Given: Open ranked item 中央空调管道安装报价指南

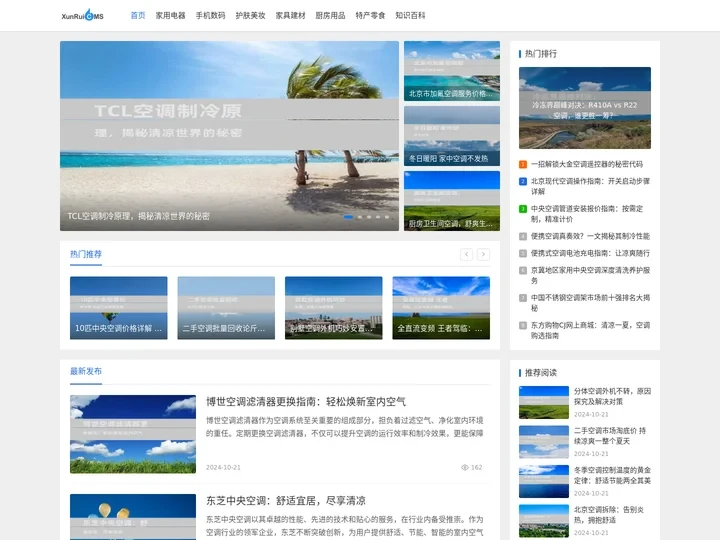Looking at the screenshot, I should click(x=587, y=214).
